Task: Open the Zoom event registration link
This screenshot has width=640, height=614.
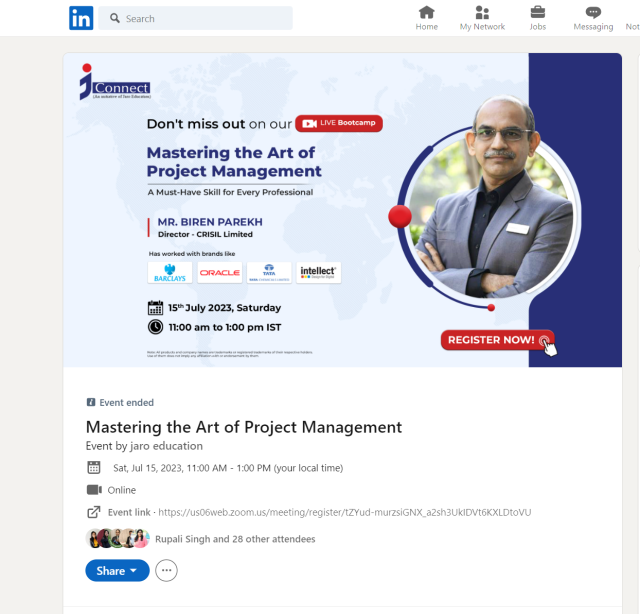Action: point(344,512)
